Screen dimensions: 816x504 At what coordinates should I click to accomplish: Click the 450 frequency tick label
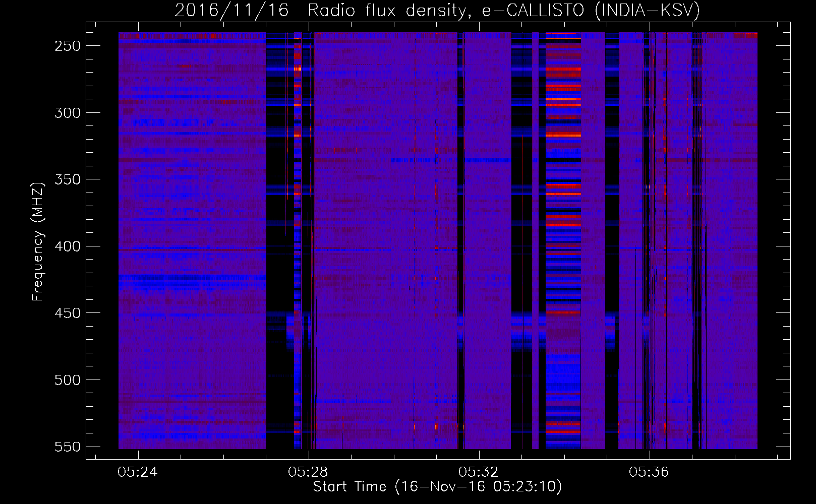(67, 313)
